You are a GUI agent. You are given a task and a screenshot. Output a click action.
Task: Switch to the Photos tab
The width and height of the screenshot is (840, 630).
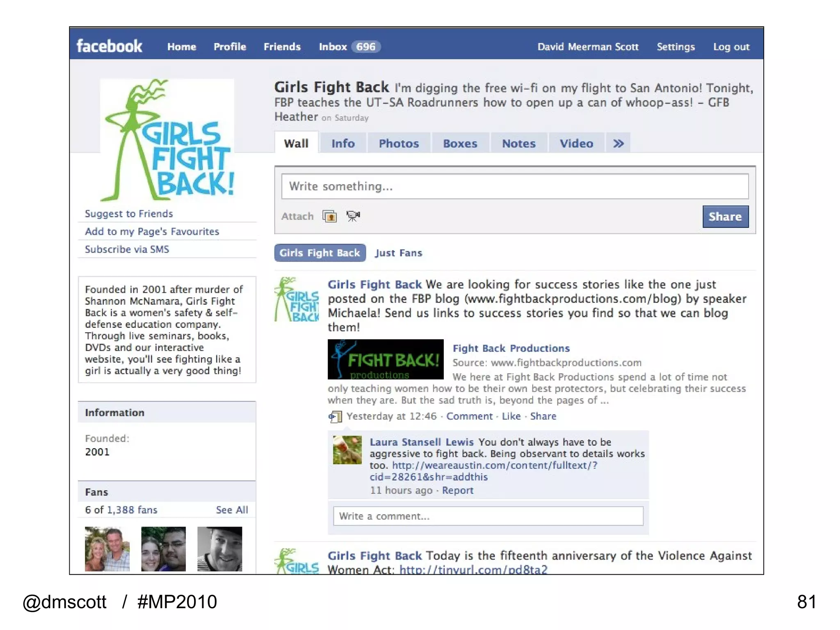click(399, 143)
